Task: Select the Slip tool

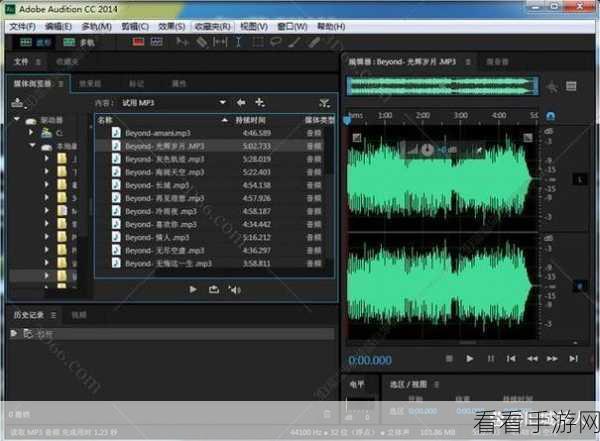Action: 220,42
